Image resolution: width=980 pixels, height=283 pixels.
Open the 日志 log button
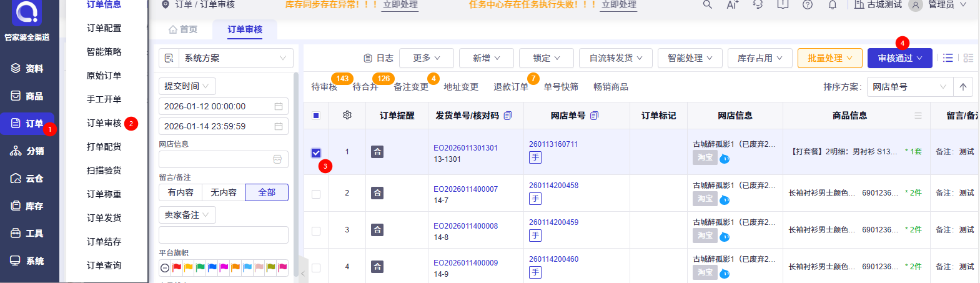point(379,58)
